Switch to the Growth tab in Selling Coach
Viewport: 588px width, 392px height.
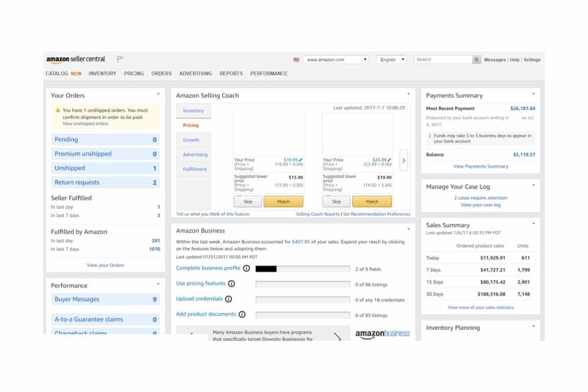click(191, 140)
